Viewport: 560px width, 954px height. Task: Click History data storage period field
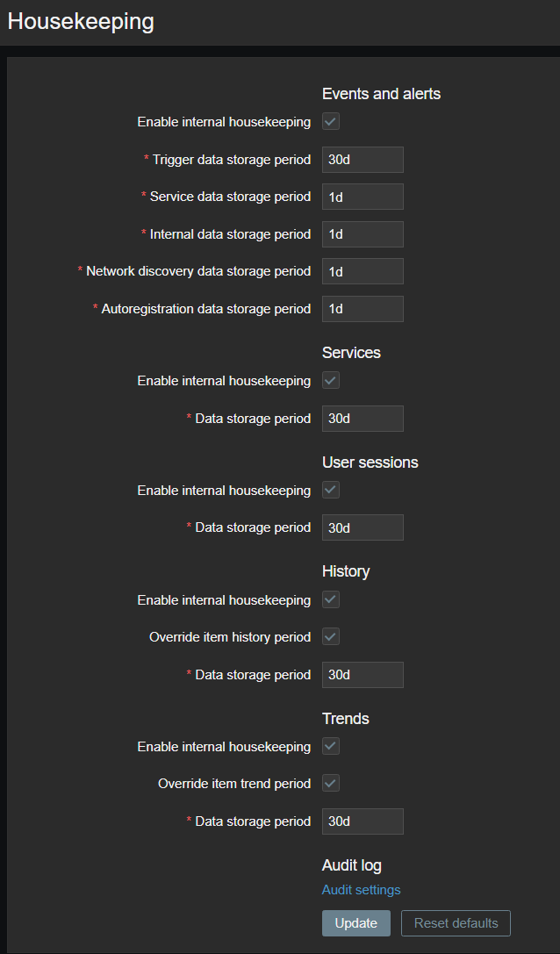363,675
